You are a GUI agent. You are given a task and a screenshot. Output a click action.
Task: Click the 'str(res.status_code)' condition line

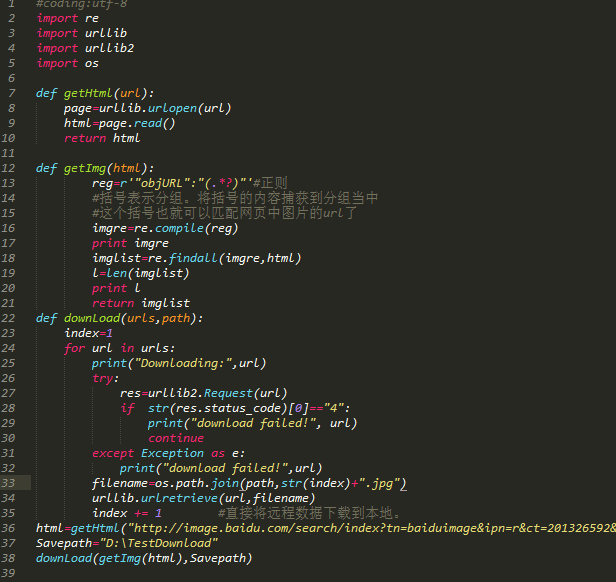235,408
